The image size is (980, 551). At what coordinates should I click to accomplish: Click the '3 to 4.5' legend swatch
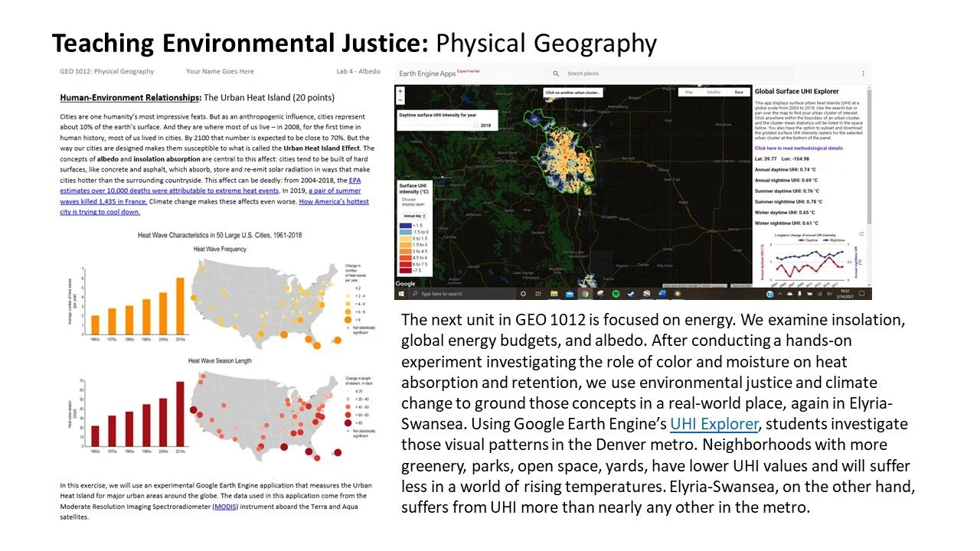[406, 251]
